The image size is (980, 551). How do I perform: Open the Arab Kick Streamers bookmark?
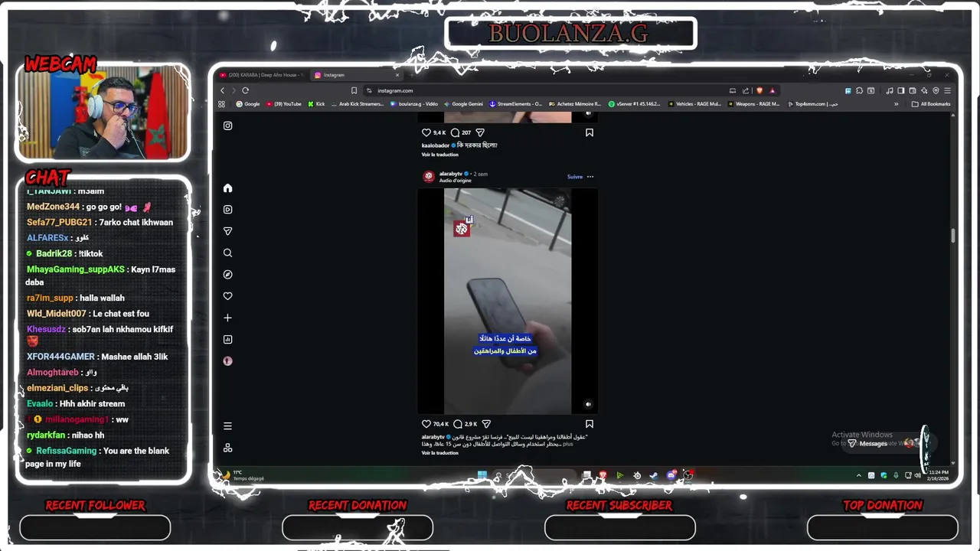coord(358,104)
